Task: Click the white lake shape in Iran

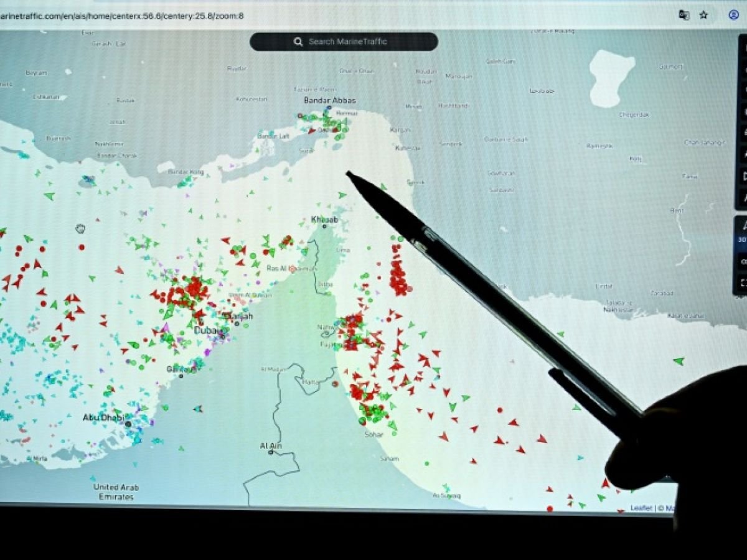Action: (x=611, y=76)
